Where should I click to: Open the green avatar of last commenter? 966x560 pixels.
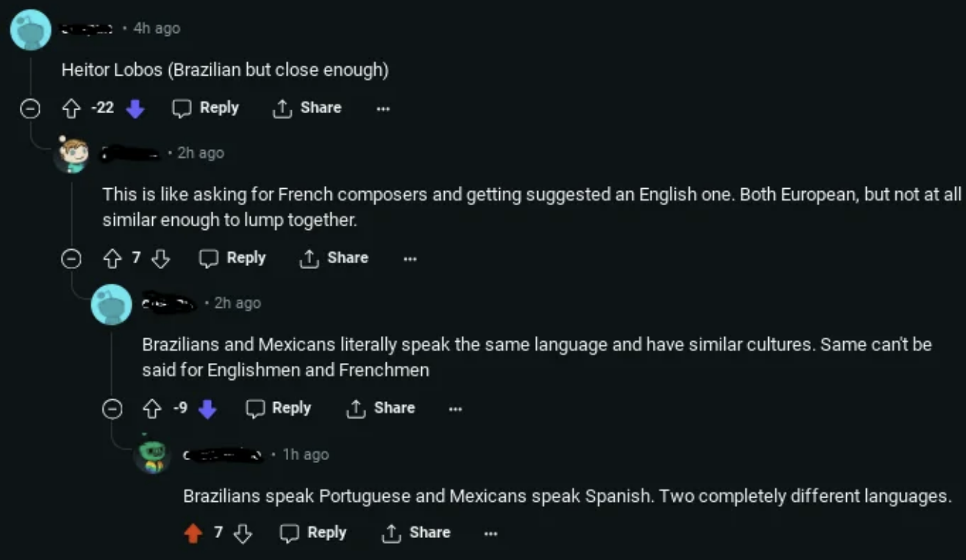click(153, 456)
